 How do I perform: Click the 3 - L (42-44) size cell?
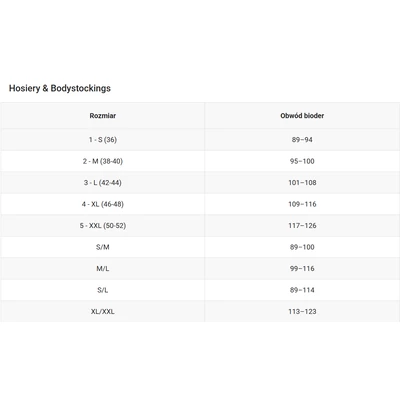pyautogui.click(x=103, y=183)
